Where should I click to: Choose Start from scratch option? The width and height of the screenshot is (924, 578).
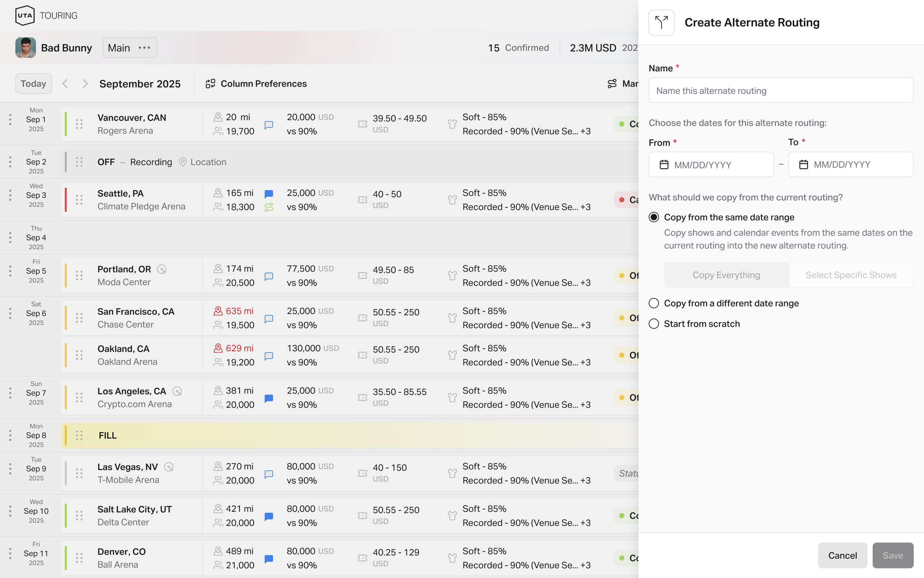(653, 324)
